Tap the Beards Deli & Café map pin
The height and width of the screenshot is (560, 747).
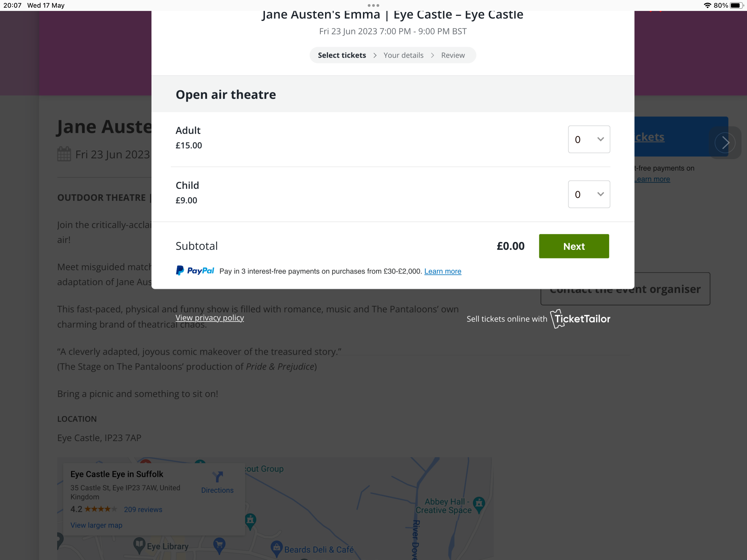pos(276,548)
